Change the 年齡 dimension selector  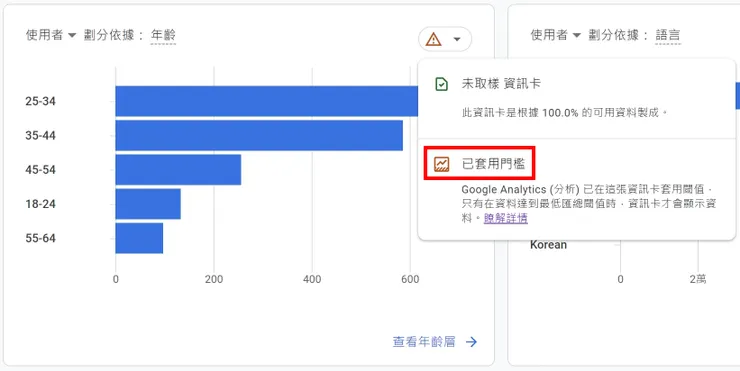pos(163,35)
